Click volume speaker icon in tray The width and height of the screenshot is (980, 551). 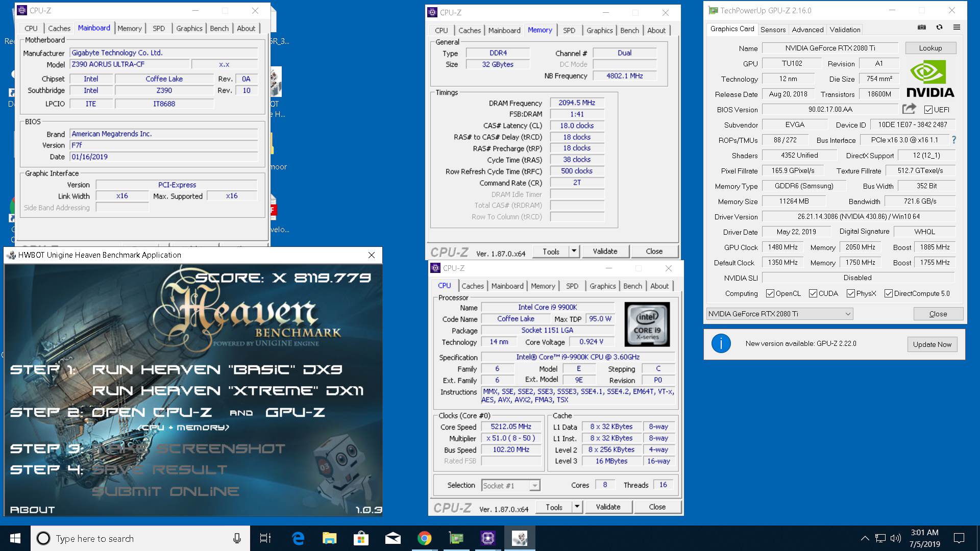pos(896,538)
